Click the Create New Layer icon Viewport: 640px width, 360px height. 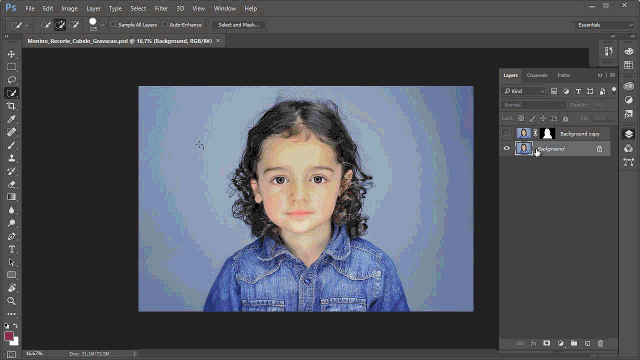click(587, 344)
